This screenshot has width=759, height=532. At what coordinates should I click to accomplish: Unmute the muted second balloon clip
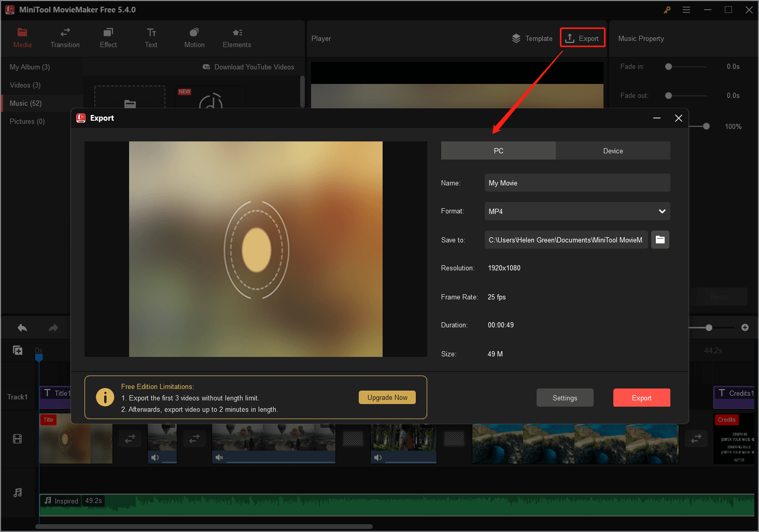point(219,457)
